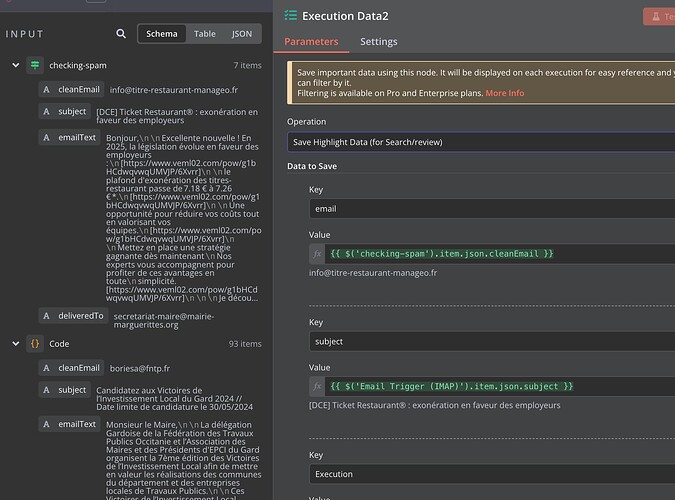
Task: Click the Email Trigger subject expression field
Action: (x=500, y=386)
